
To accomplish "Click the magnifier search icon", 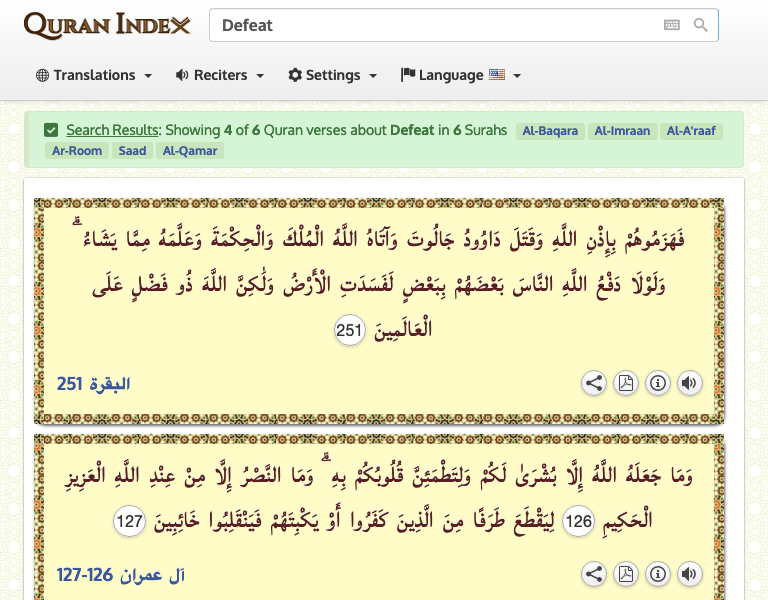I will click(x=700, y=24).
